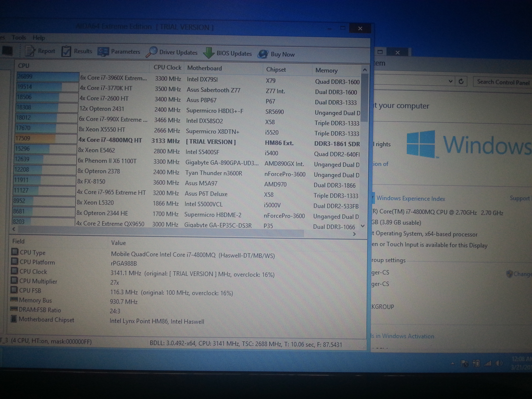Click the CPU Type field icon
This screenshot has height=399, width=532.
click(15, 252)
